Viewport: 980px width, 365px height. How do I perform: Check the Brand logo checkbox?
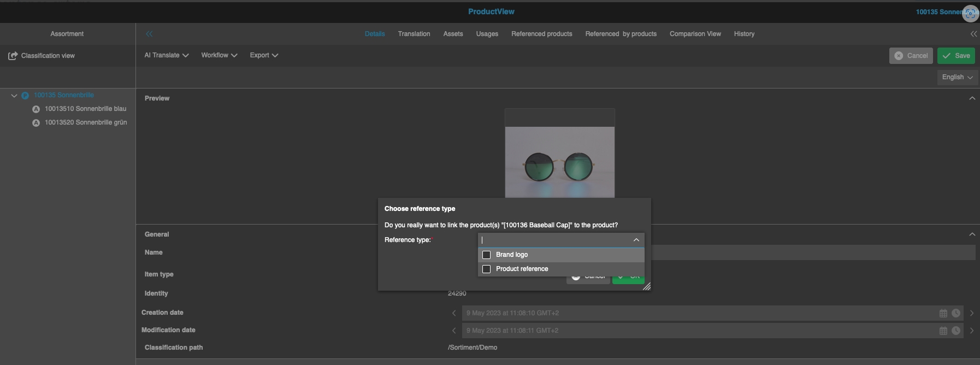(x=487, y=255)
